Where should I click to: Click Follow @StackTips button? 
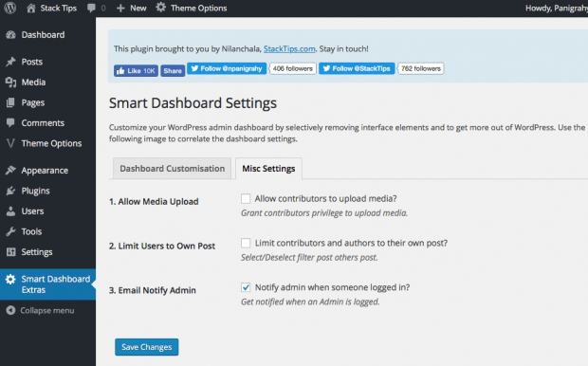tap(357, 68)
